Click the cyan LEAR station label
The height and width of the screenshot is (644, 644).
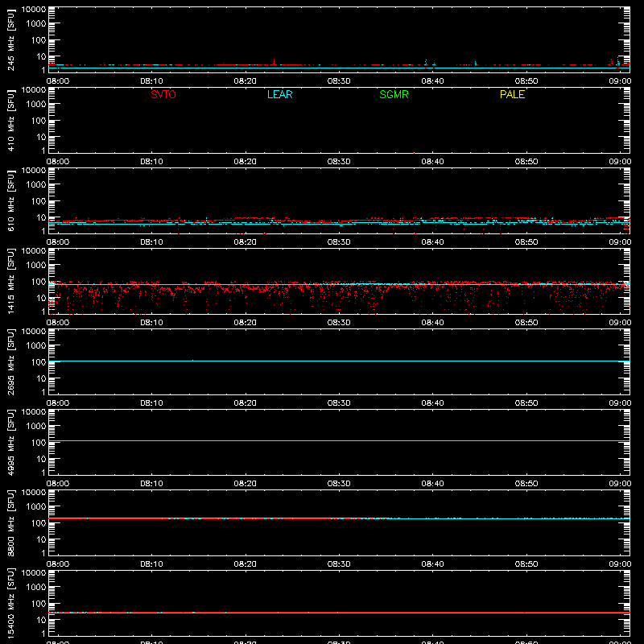click(x=279, y=94)
